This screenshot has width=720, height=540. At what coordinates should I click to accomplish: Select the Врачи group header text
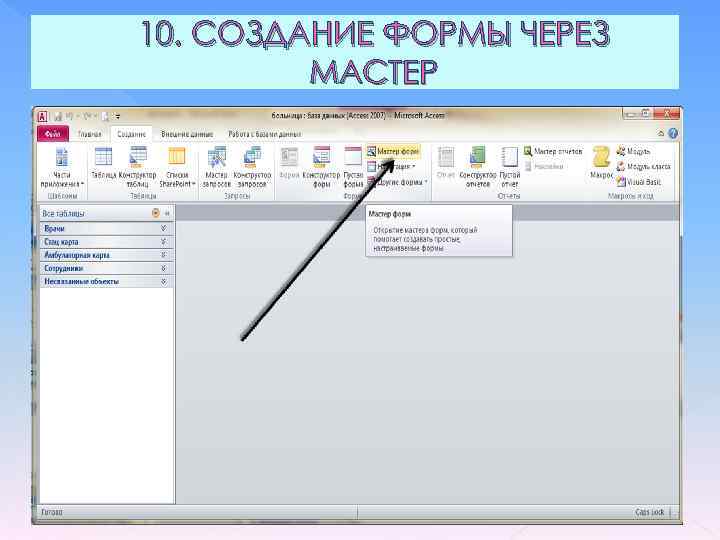click(x=55, y=228)
